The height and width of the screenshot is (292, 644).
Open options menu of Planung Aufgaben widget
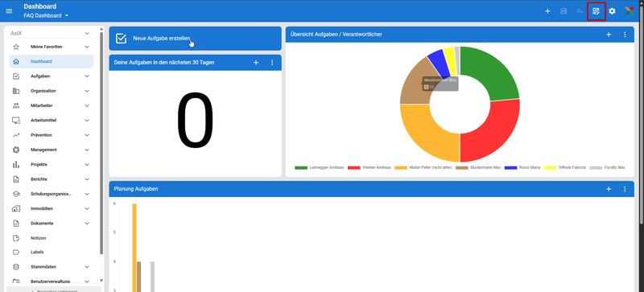[x=625, y=189]
